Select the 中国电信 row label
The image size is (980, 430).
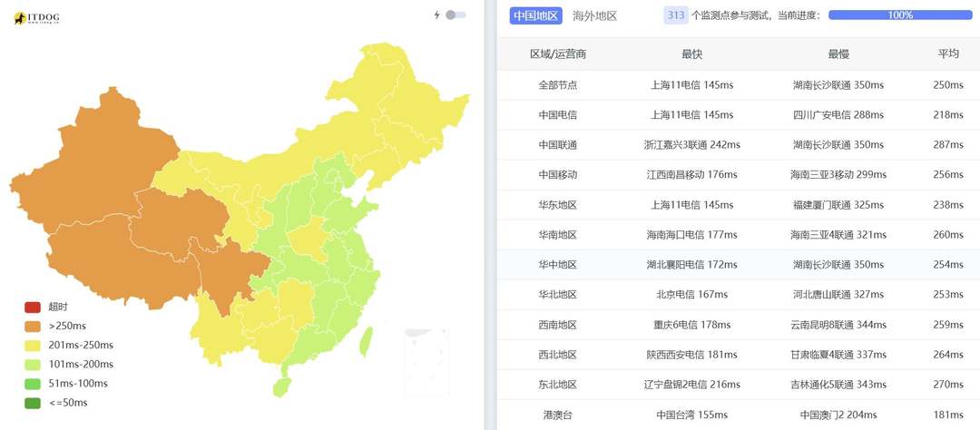(x=558, y=114)
